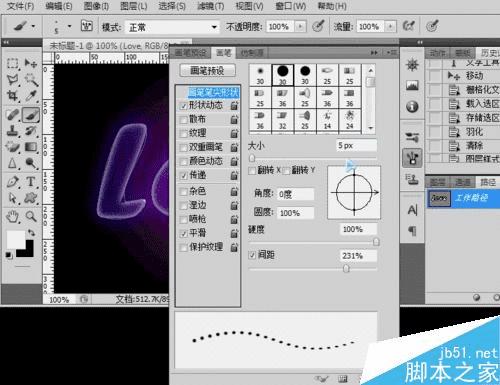Image resolution: width=500 pixels, height=385 pixels.
Task: Select the Rectangular Marquee tool
Action: point(13,63)
